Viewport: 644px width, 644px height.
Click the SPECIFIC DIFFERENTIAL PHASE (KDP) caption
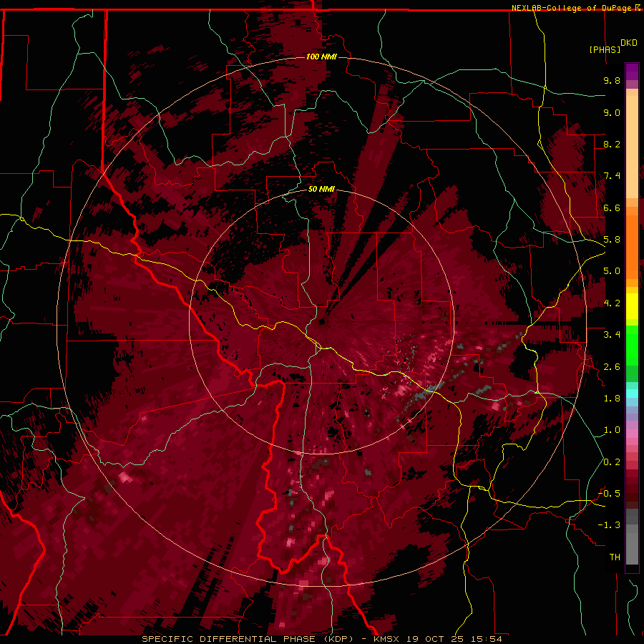point(248,639)
